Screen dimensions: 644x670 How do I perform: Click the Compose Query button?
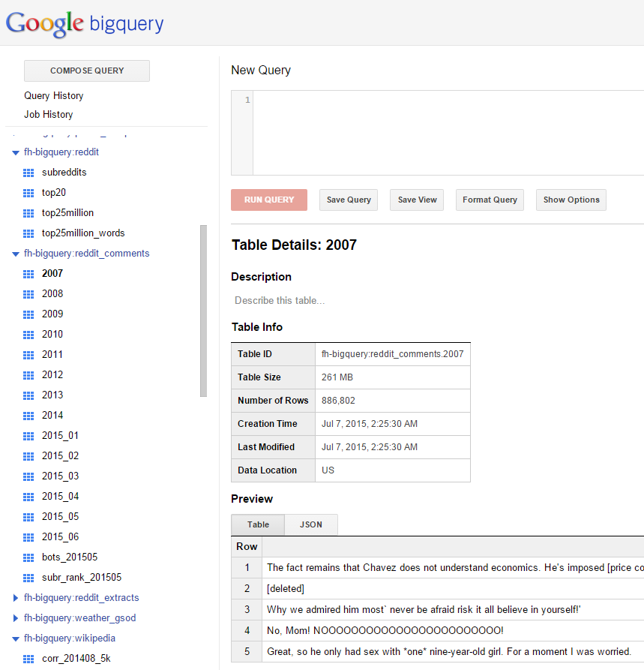87,71
